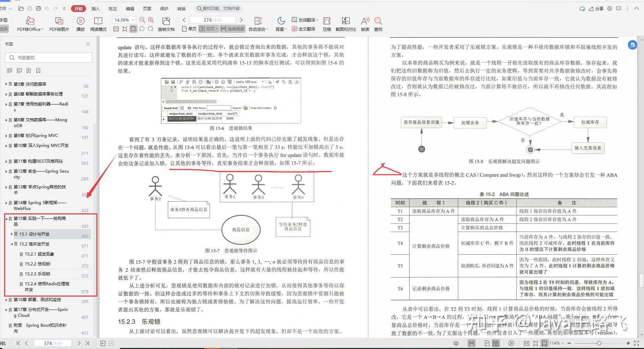Open 截图和对比 screenshot and compare

(346, 24)
